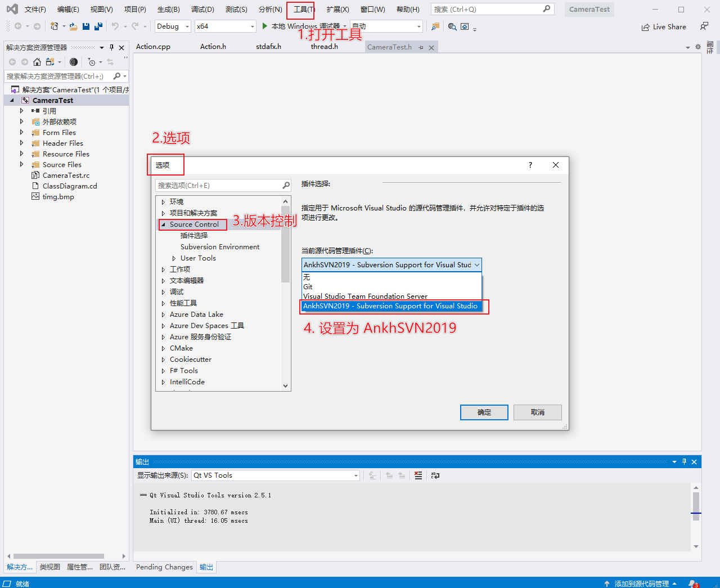Open notifications bell in status bar

(691, 583)
